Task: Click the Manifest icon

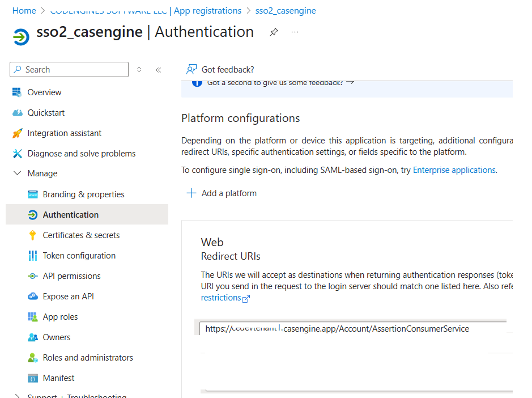Action: [32, 378]
